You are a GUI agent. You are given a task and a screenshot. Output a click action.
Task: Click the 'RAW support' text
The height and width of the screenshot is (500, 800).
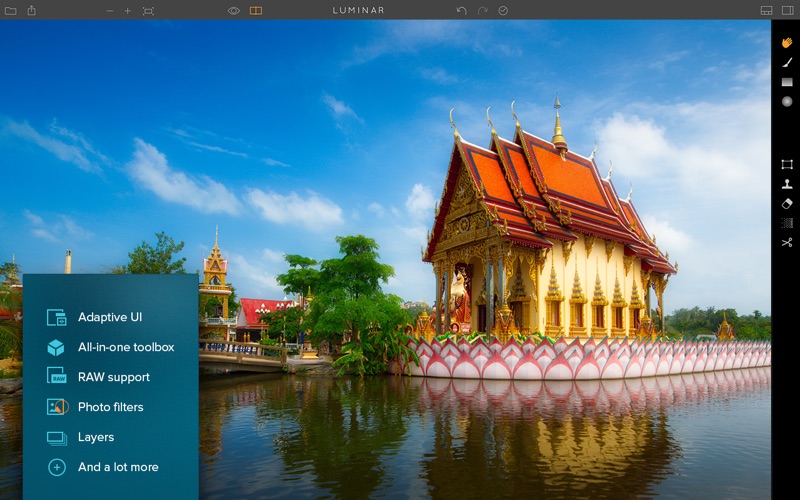(x=114, y=377)
